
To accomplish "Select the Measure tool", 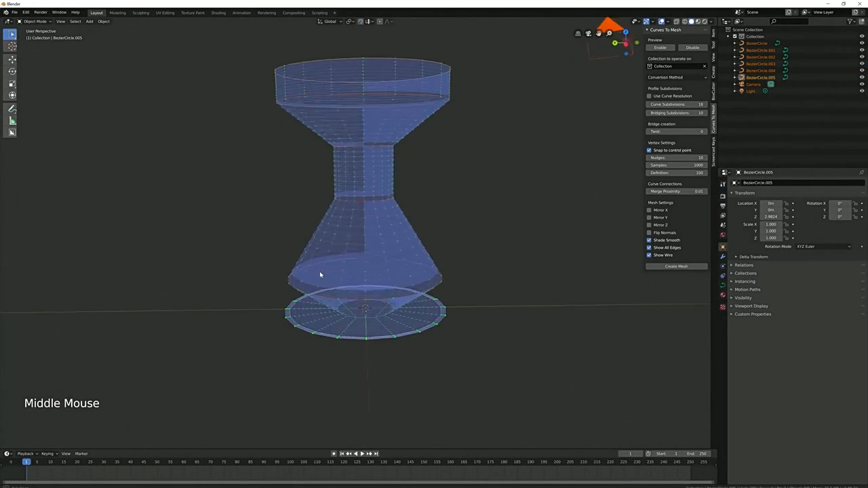I will tap(12, 121).
